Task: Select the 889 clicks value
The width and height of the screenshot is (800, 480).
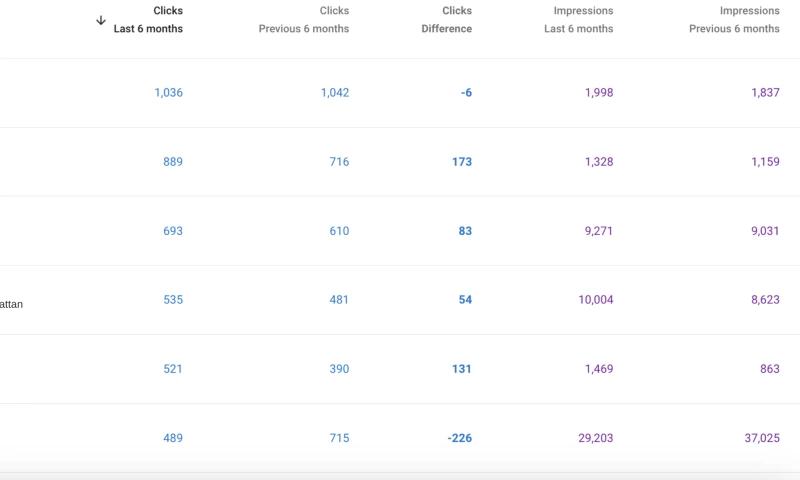Action: [173, 162]
